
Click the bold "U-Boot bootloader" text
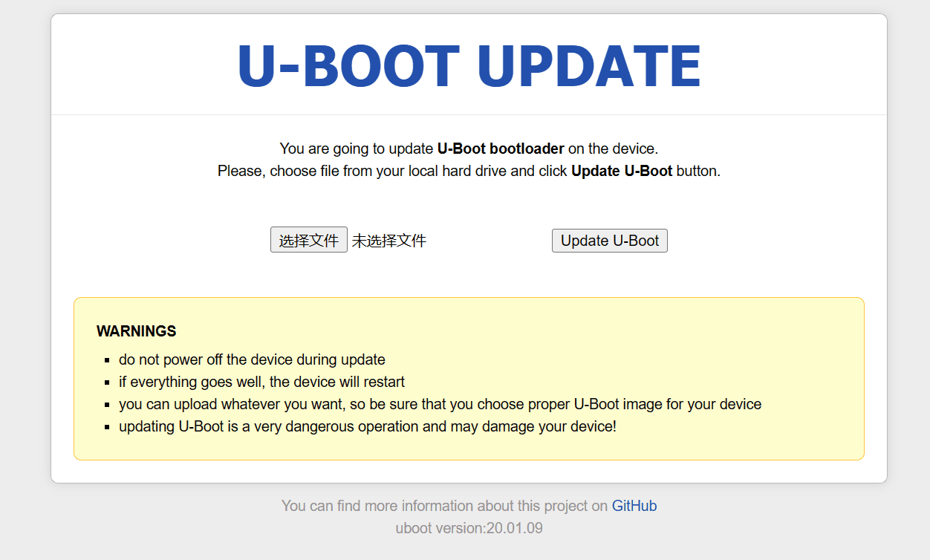[x=501, y=149]
